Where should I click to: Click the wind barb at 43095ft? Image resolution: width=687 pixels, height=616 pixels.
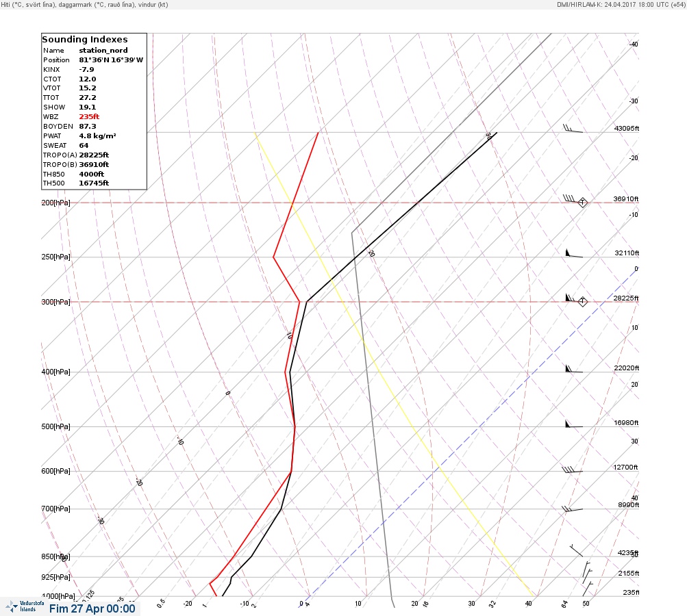(x=573, y=129)
